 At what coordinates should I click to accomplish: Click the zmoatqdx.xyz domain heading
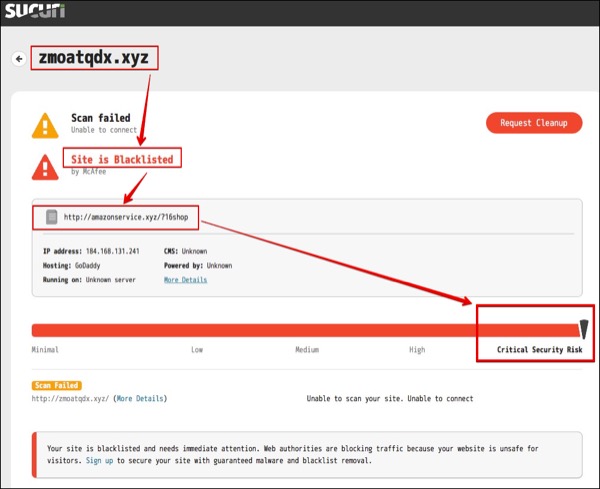click(x=95, y=58)
